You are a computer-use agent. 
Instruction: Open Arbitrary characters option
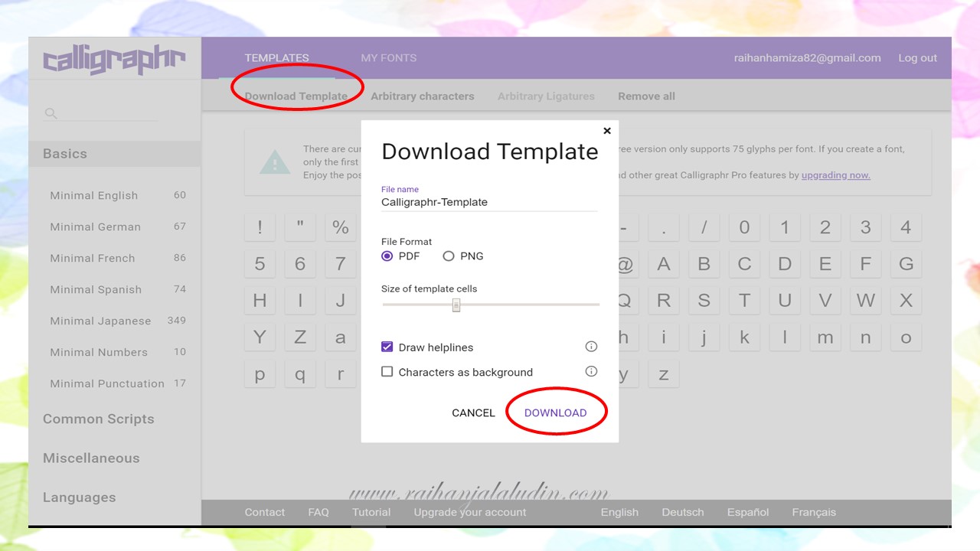(x=423, y=96)
